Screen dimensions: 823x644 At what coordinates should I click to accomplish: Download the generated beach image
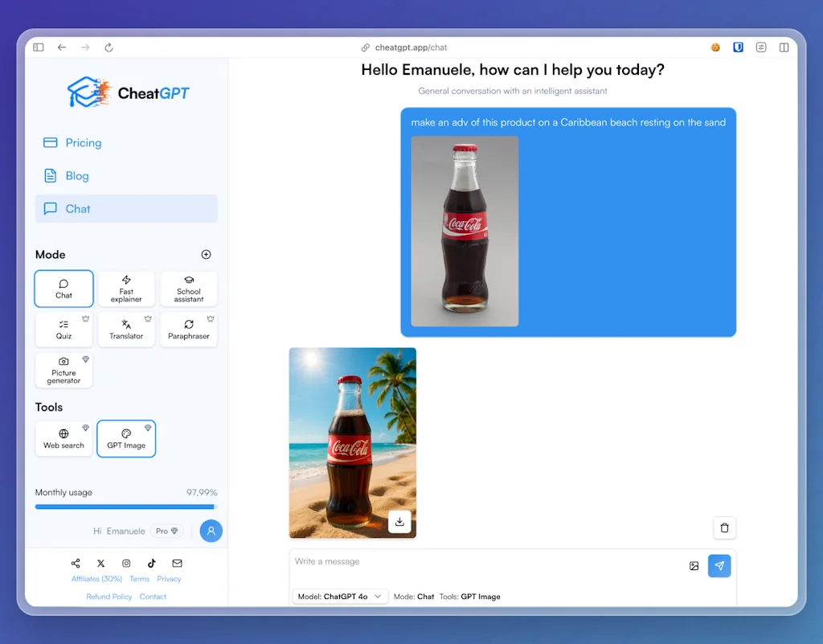(399, 522)
